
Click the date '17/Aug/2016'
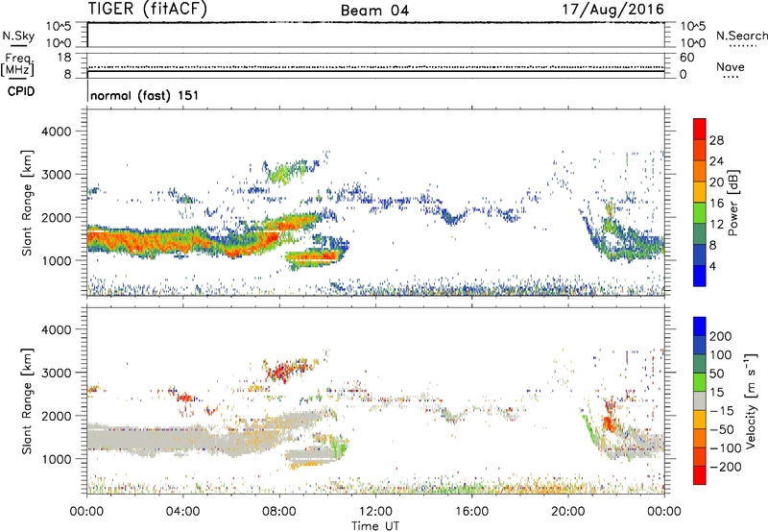(612, 10)
